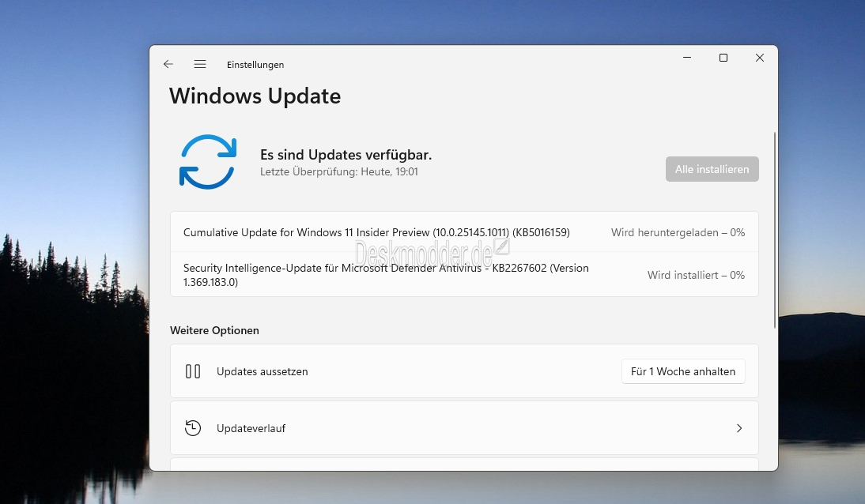Screen dimensions: 865x504
Task: Click Letzte Überprüfung: Heute, 19:01 text
Action: click(x=338, y=171)
